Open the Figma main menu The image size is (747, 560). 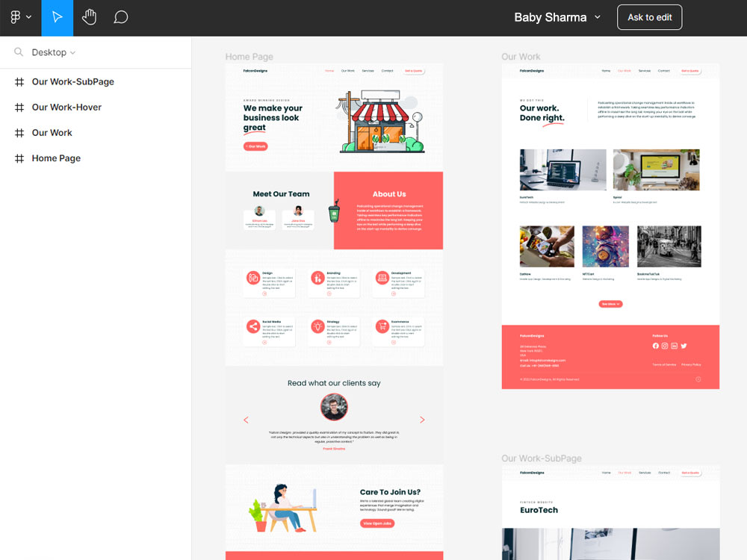pos(20,18)
